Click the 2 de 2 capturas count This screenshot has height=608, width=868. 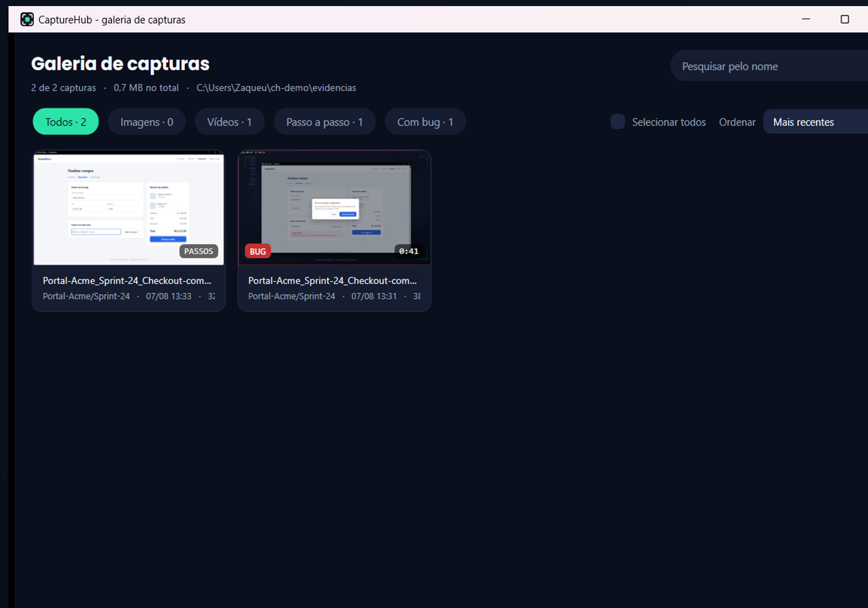pos(64,88)
